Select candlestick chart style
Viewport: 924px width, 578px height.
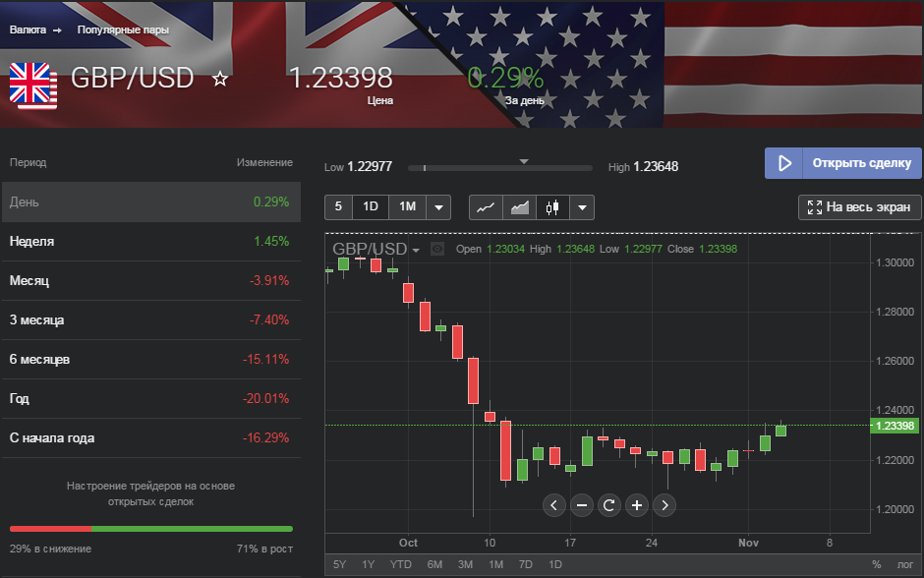[x=552, y=207]
